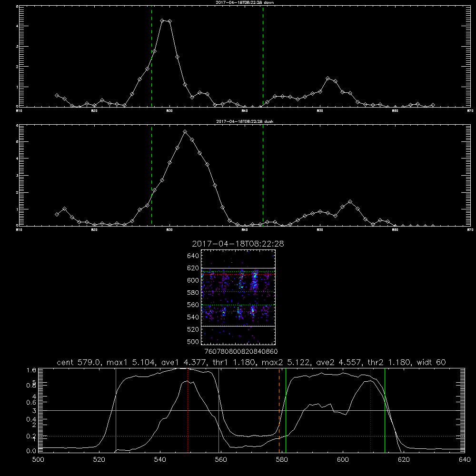Image resolution: width=476 pixels, height=476 pixels.
Task: Click the "500" y-axis label of heatmap
Action: point(193,341)
